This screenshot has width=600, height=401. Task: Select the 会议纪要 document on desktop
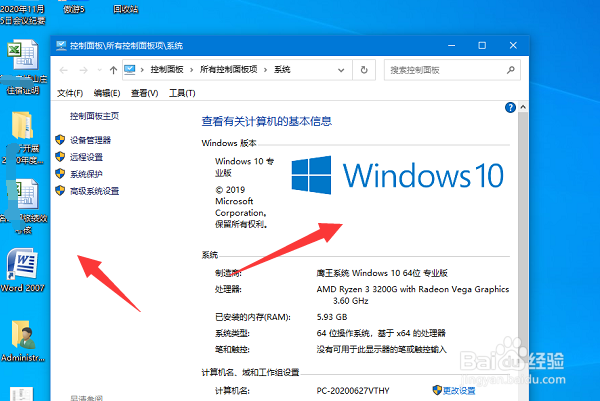coord(23,15)
